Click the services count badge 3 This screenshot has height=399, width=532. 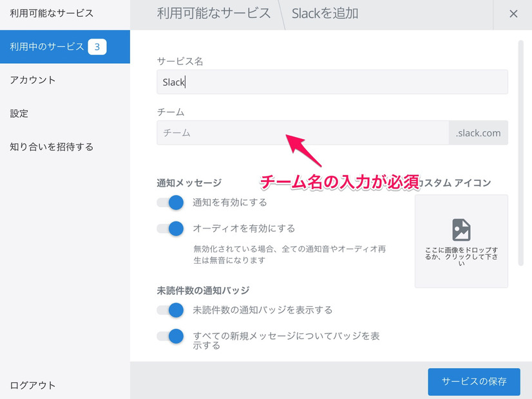pyautogui.click(x=97, y=47)
